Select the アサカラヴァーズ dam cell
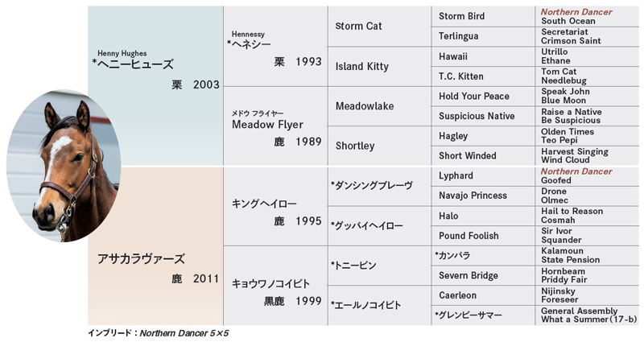 tap(155, 246)
